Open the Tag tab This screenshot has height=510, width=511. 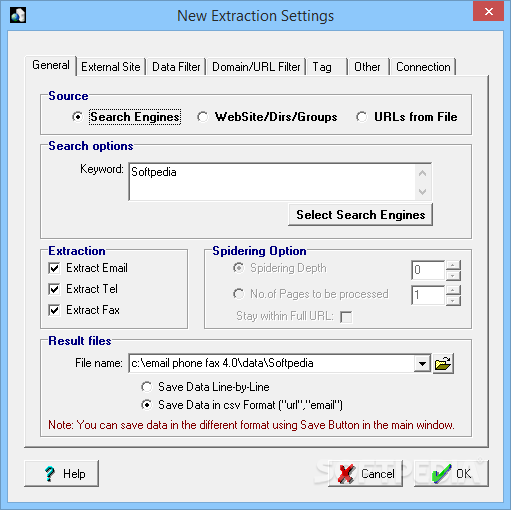pos(327,67)
